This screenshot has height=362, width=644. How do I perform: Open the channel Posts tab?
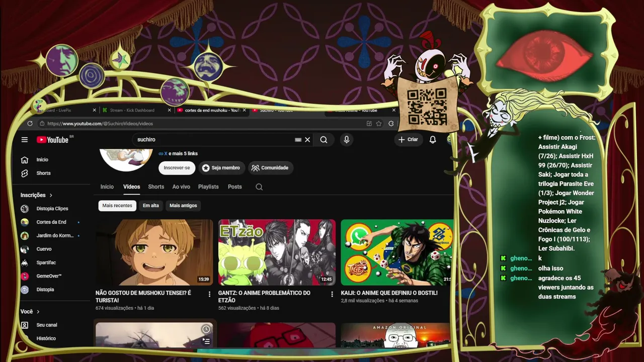click(x=235, y=187)
